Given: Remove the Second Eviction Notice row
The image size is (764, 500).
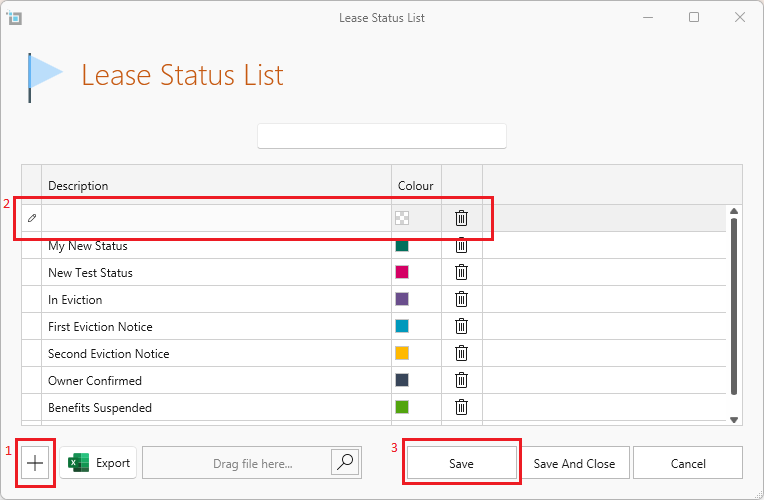Looking at the screenshot, I should coord(461,353).
